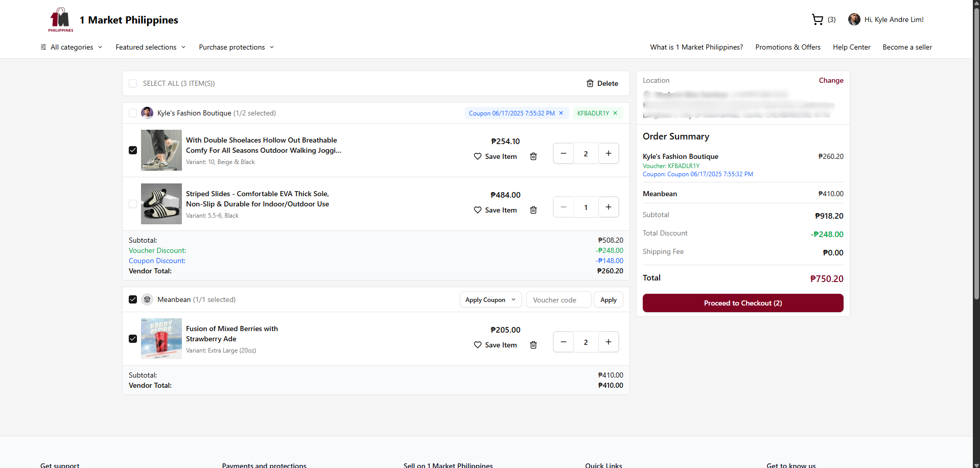The height and width of the screenshot is (468, 980).
Task: Open the Apply Coupon dropdown for Meanbean
Action: click(490, 300)
